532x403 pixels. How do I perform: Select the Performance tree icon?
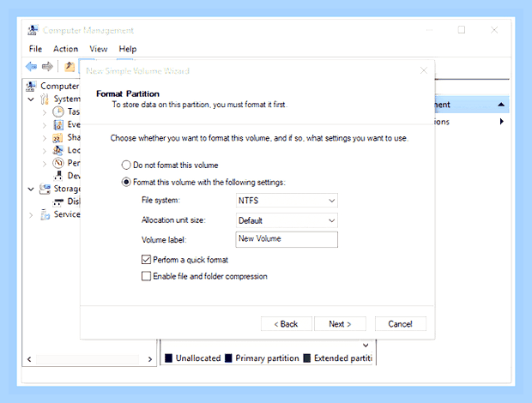(x=58, y=163)
